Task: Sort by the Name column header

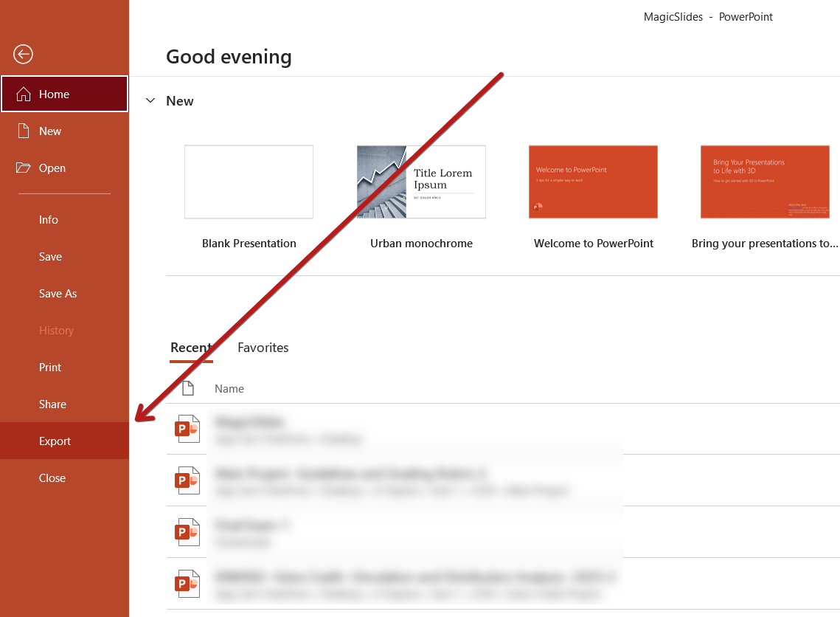Action: pyautogui.click(x=229, y=389)
